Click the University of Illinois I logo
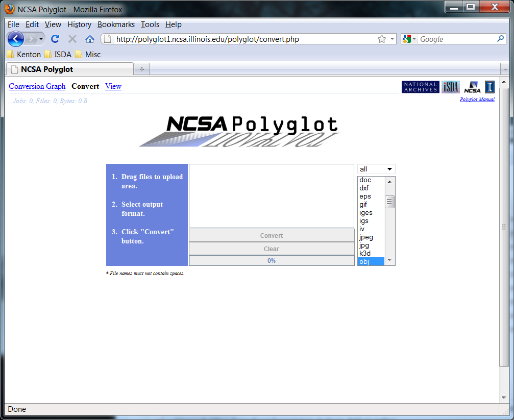 489,87
